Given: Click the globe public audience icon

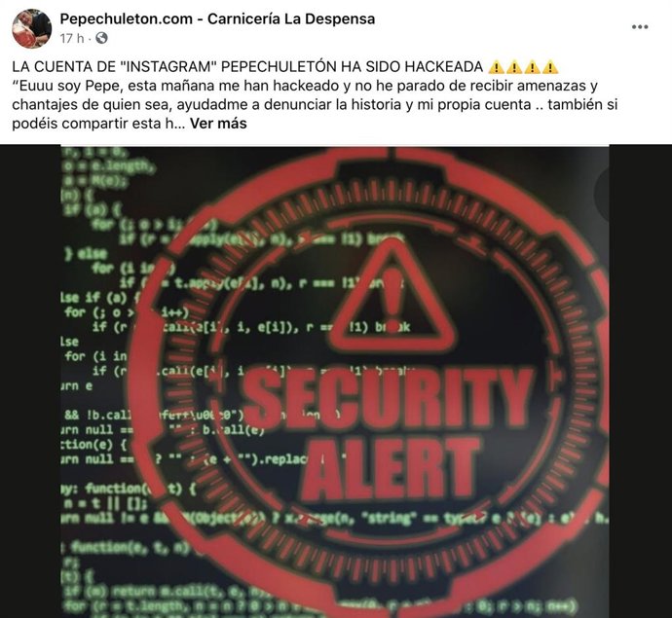Looking at the screenshot, I should coord(101,38).
